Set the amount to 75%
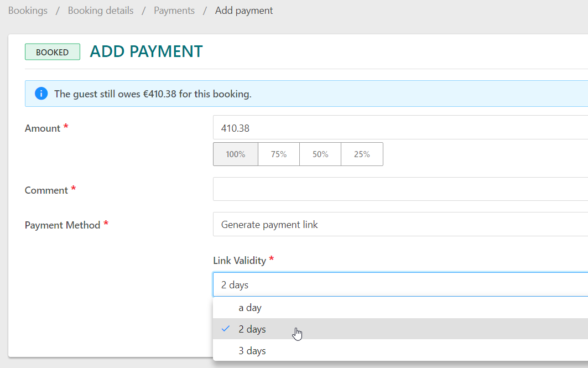 tap(279, 154)
